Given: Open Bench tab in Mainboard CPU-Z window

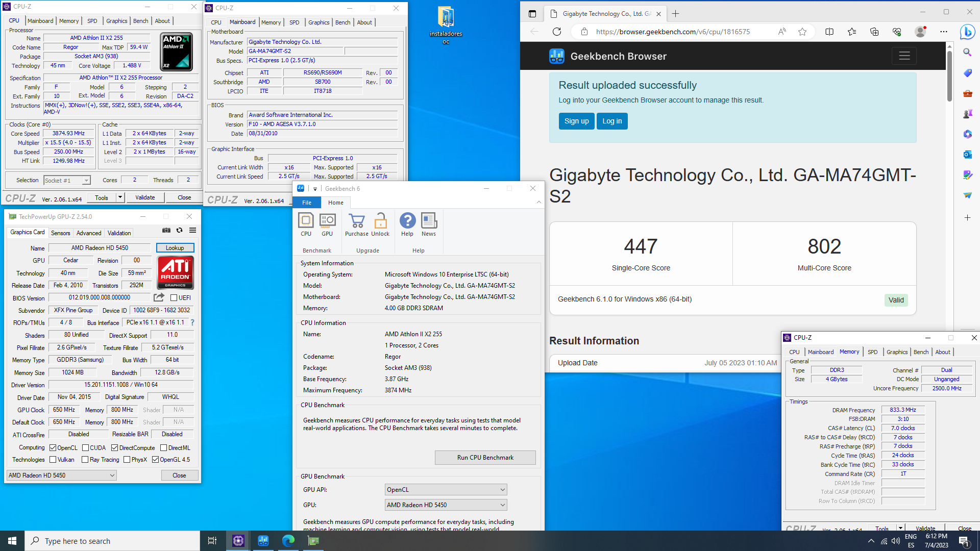Looking at the screenshot, I should (343, 22).
